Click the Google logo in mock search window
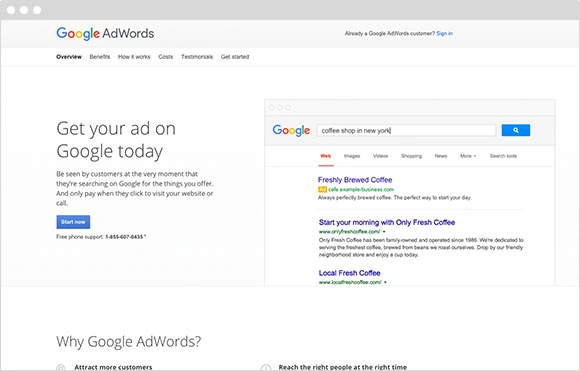Screen dimensions: 580x371 pyautogui.click(x=291, y=131)
